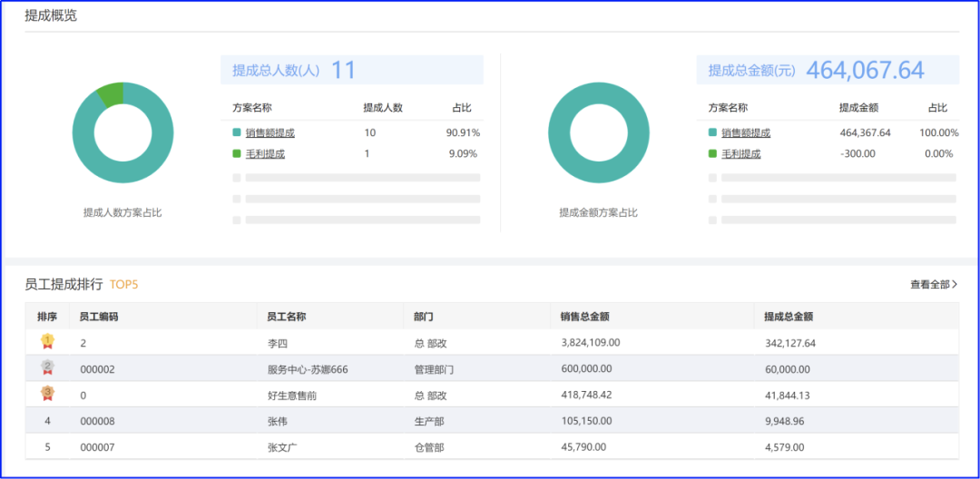Click department 管理部门
The width and height of the screenshot is (980, 479).
point(433,369)
